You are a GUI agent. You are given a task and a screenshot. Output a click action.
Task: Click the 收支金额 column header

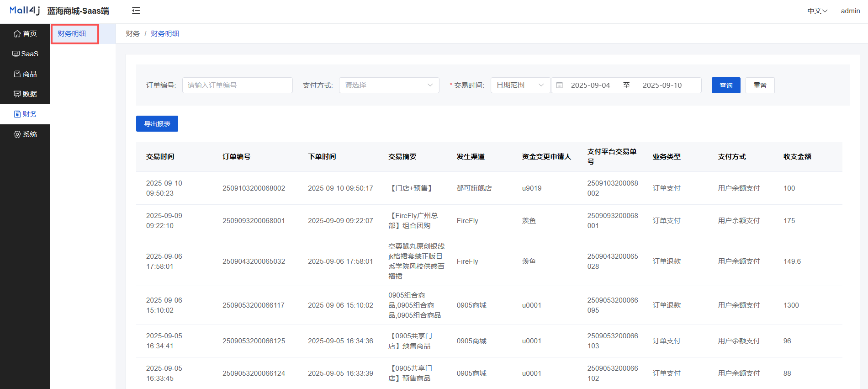797,157
